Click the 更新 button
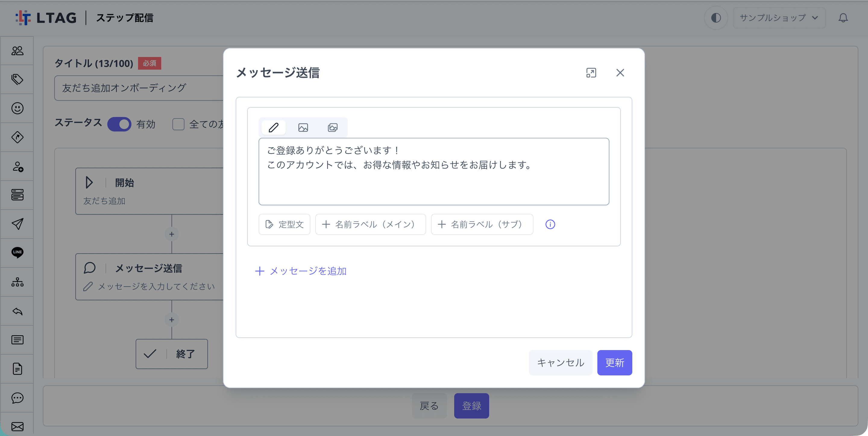 (615, 362)
